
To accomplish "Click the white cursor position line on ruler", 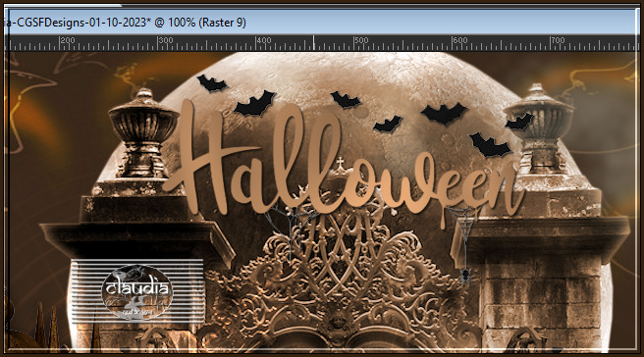I will coord(314,43).
